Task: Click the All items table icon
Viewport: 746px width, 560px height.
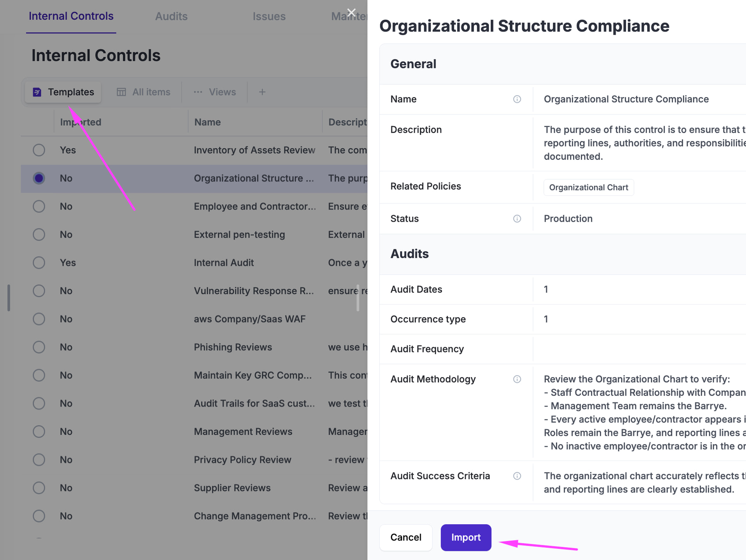Action: tap(121, 92)
